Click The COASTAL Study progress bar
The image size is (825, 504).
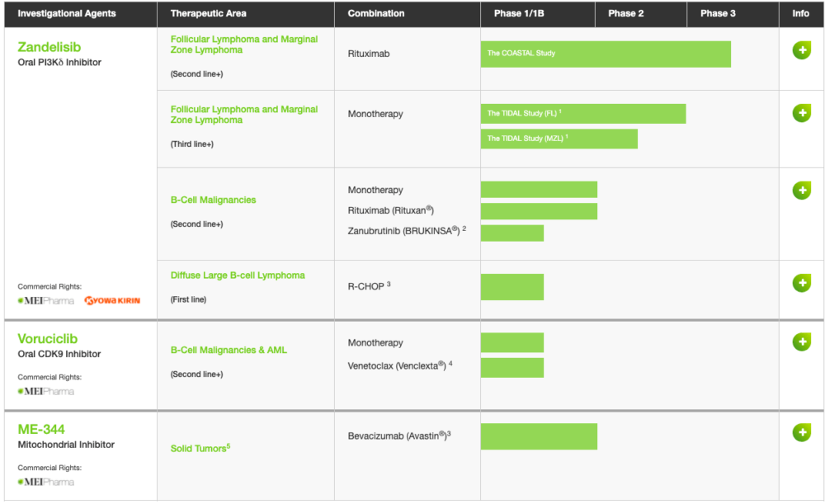606,54
